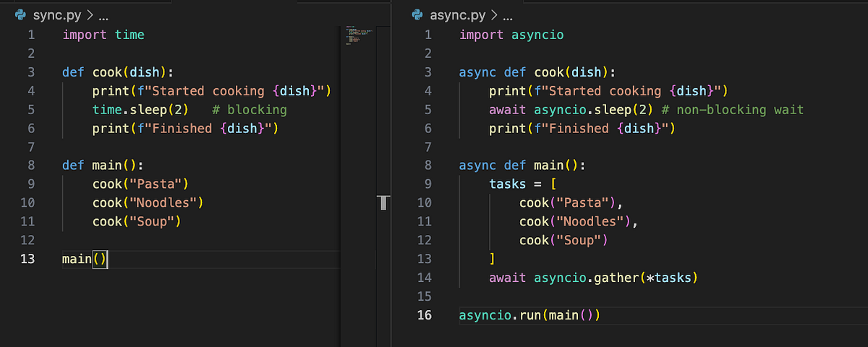Image resolution: width=868 pixels, height=347 pixels.
Task: Click the Python file icon beside async.py
Action: point(417,14)
